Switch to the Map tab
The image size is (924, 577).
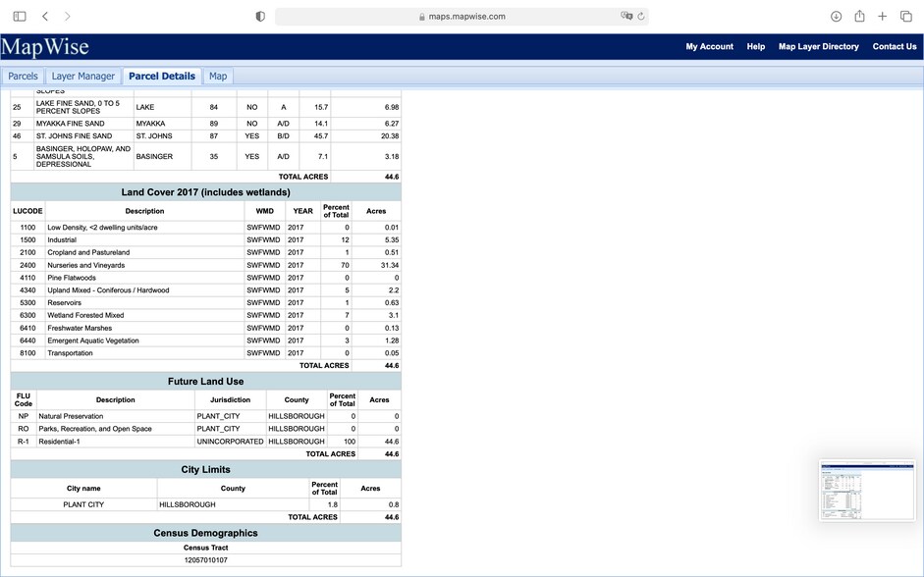pyautogui.click(x=218, y=77)
